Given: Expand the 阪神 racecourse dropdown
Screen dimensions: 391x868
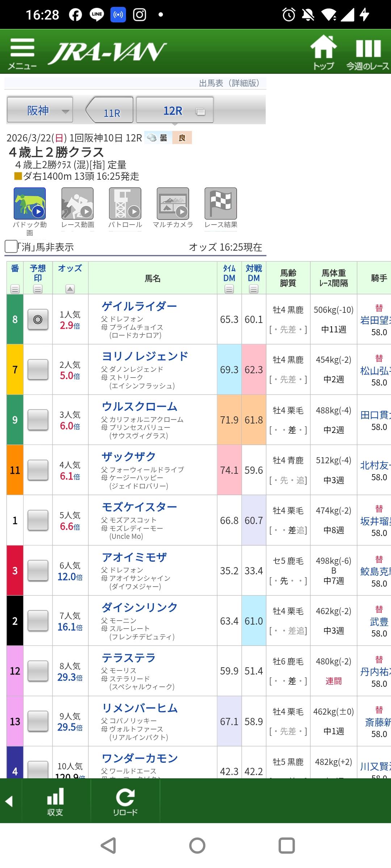Looking at the screenshot, I should tap(40, 110).
